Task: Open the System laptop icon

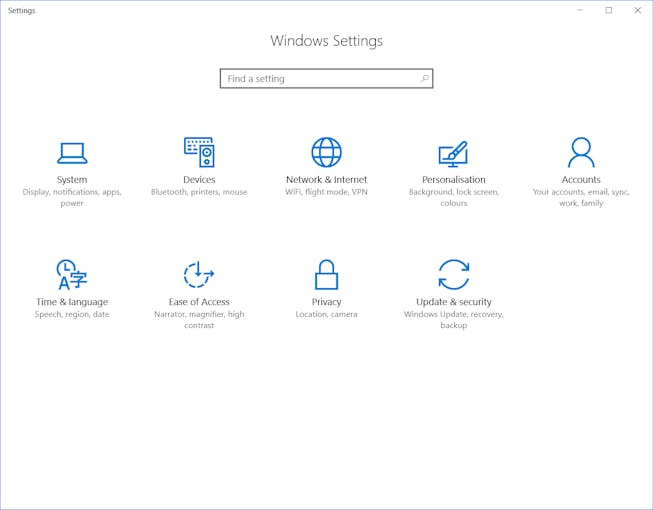Action: 72,153
